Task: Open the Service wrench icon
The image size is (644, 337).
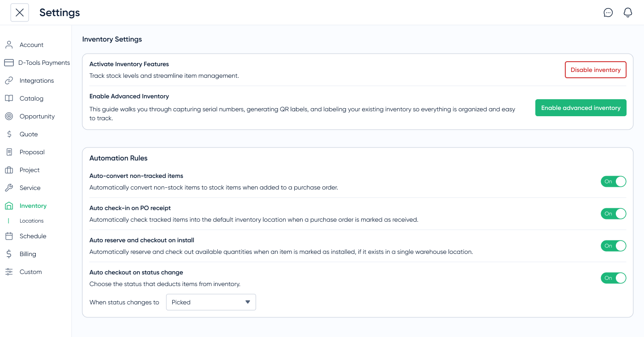Action: (x=8, y=188)
